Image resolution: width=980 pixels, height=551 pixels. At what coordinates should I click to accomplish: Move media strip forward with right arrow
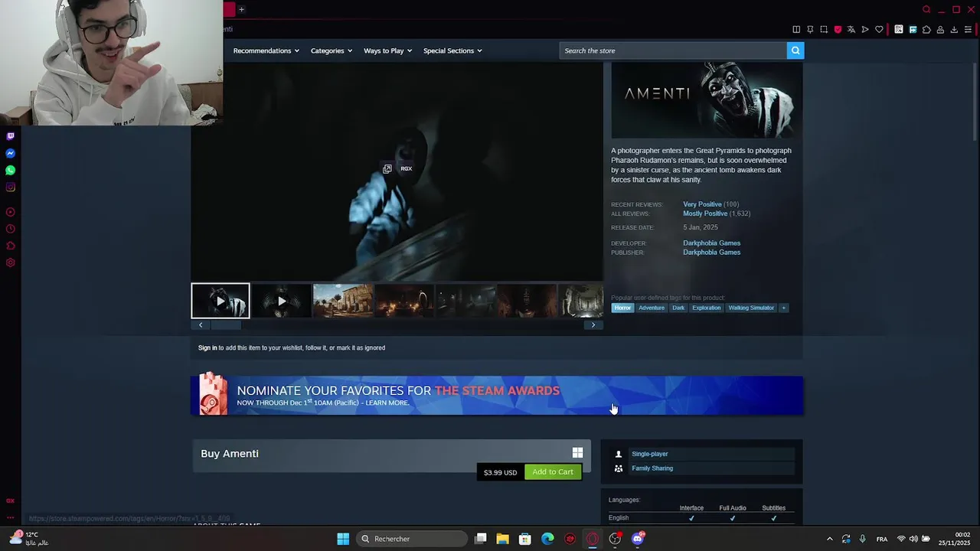pos(593,325)
